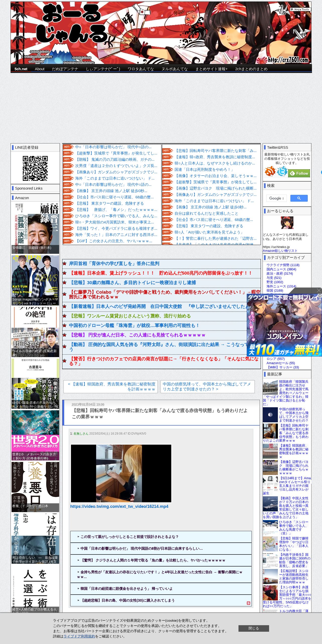
Task: Click ソウルメイデン 110連ガチャ無料 ad banner
Action: pos(284,325)
